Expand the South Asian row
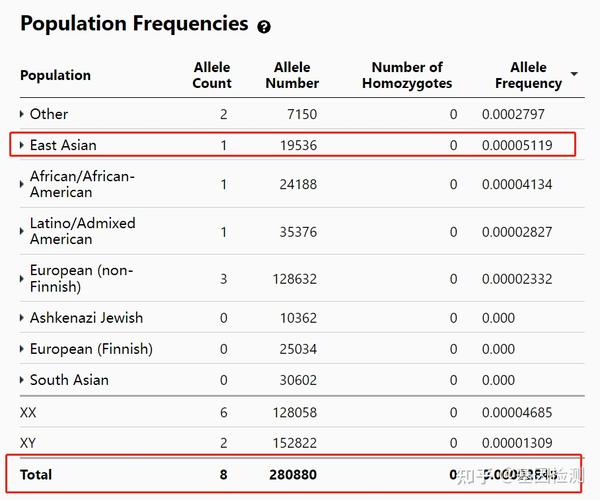 (x=22, y=381)
